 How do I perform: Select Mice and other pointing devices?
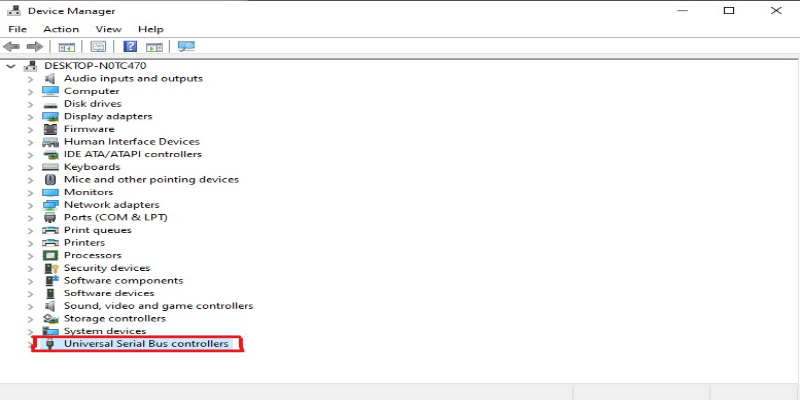click(151, 180)
